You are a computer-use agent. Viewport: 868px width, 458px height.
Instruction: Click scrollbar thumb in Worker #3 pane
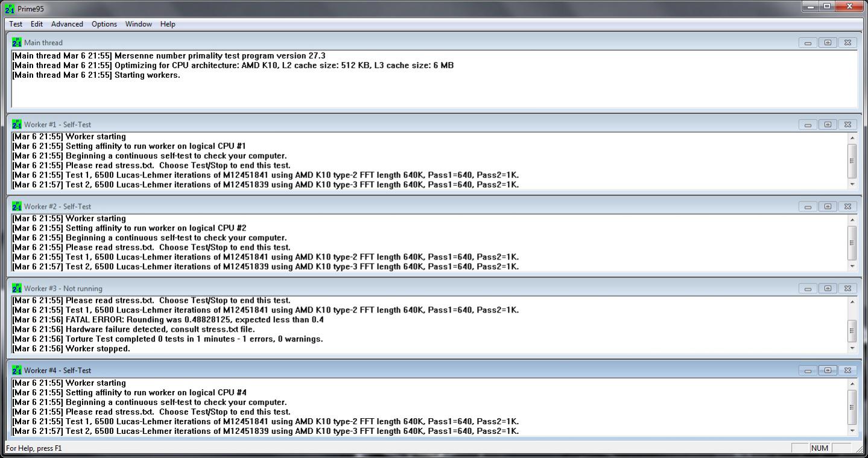pos(852,330)
